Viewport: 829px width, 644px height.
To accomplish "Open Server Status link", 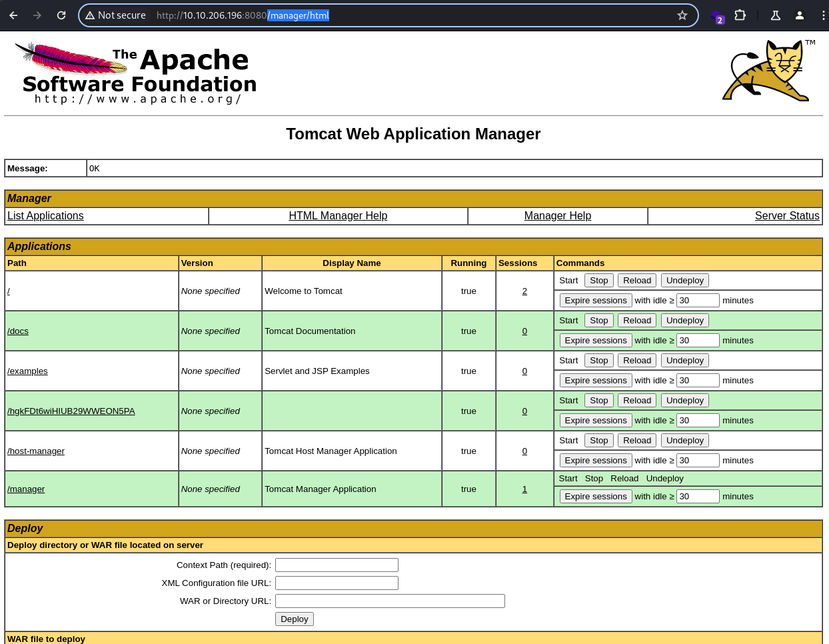I will 787,216.
